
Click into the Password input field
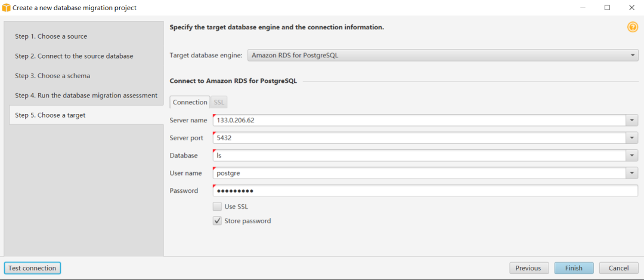tap(425, 191)
